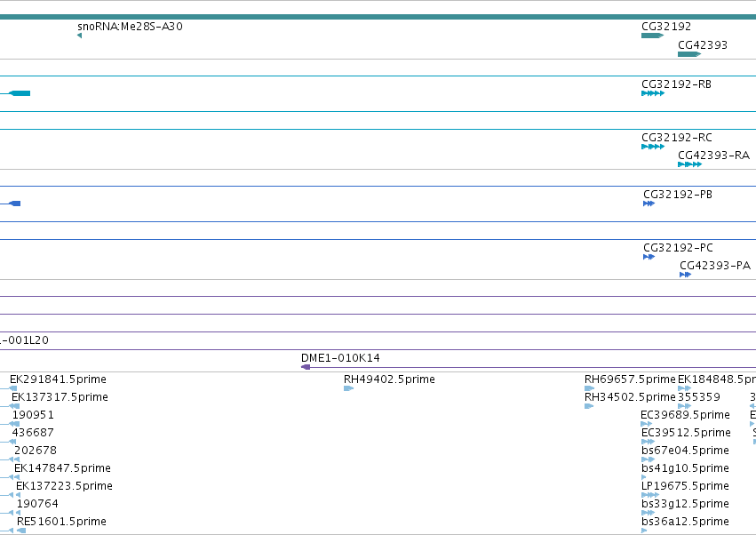Click the CG32192 gene label
The image size is (756, 535).
[666, 26]
